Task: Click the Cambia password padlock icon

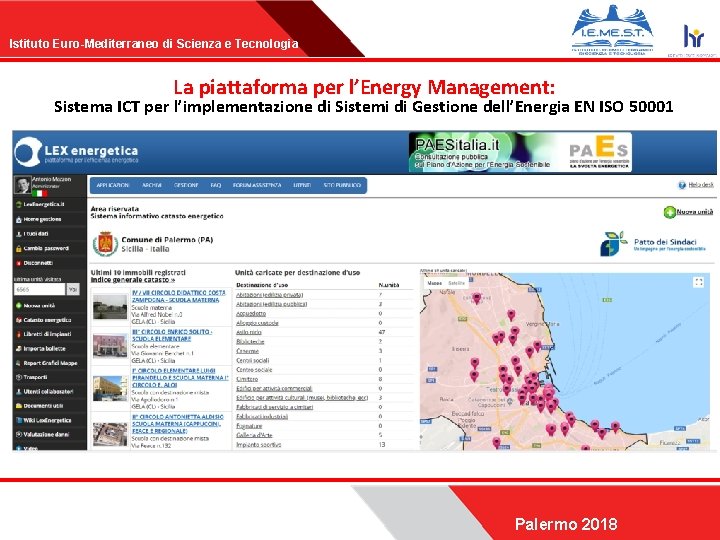Action: click(19, 248)
